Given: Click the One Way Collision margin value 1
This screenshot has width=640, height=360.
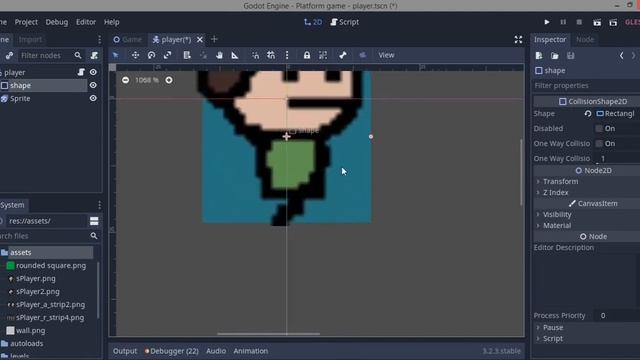Looking at the screenshot, I should tap(617, 158).
